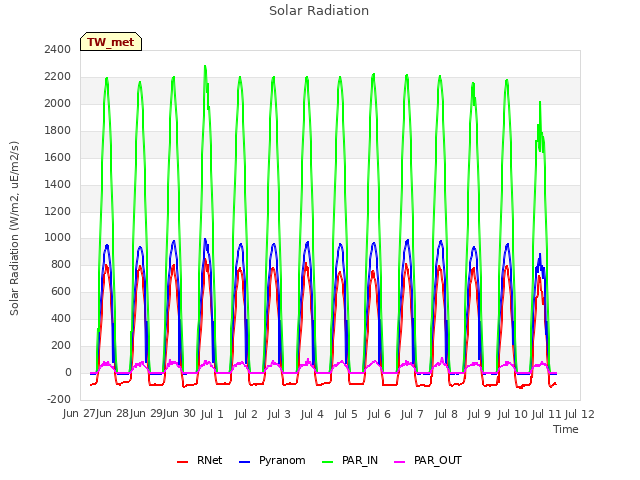Image resolution: width=640 pixels, height=480 pixels.
Task: Toggle the PAR_IN legend entry
Action: (x=350, y=460)
